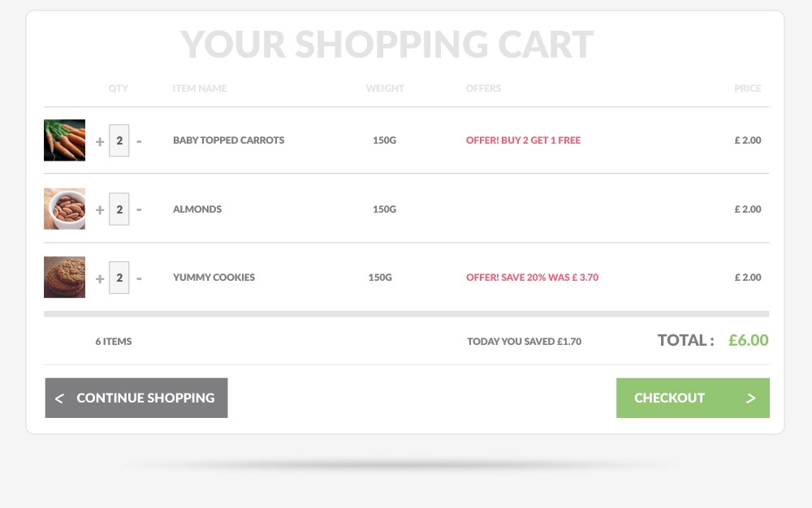Open the carrots product thumbnail
This screenshot has height=508, width=812.
click(65, 140)
